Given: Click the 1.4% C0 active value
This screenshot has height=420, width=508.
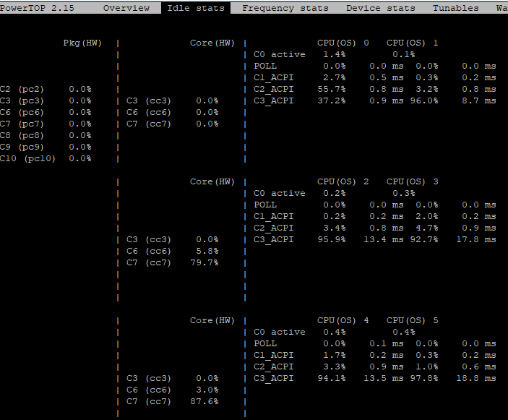Looking at the screenshot, I should [x=335, y=54].
